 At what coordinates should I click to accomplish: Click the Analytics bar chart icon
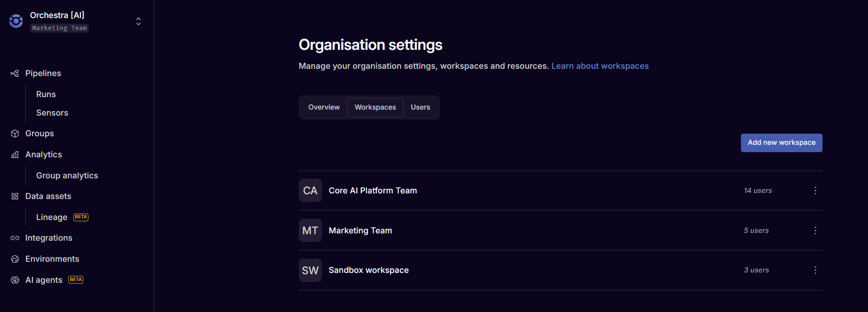point(15,155)
